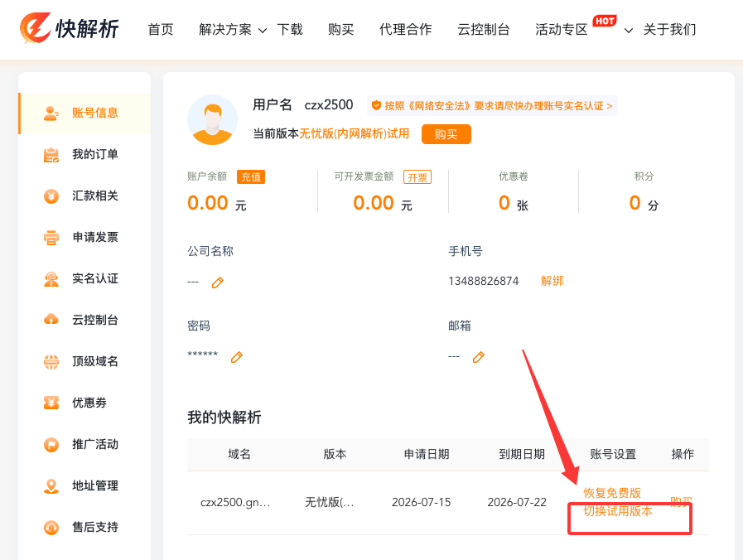The image size is (743, 560).
Task: Open 代理合作 in top navigation
Action: pyautogui.click(x=406, y=29)
